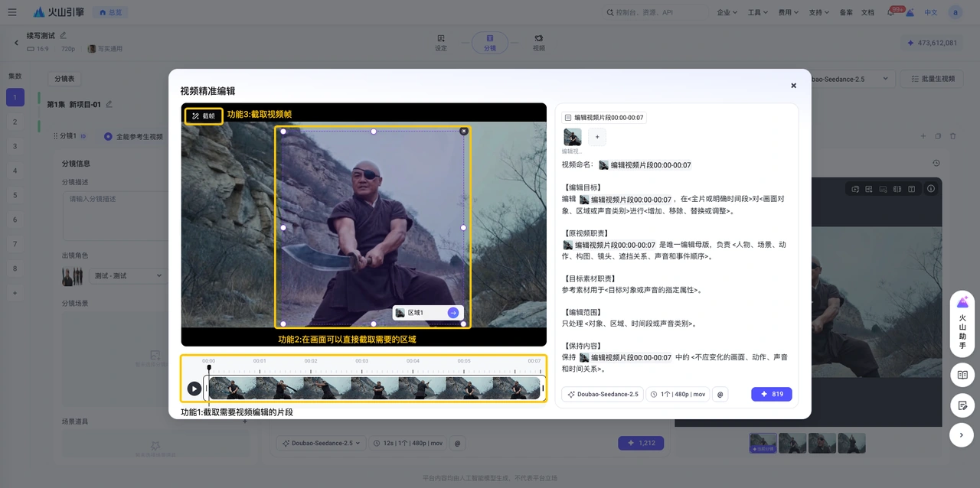980x488 pixels.
Task: Open the 火山助手 assistant
Action: [962, 324]
